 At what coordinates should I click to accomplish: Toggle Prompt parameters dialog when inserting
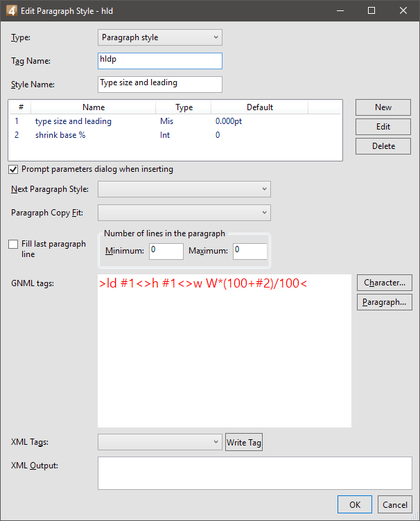pyautogui.click(x=13, y=170)
